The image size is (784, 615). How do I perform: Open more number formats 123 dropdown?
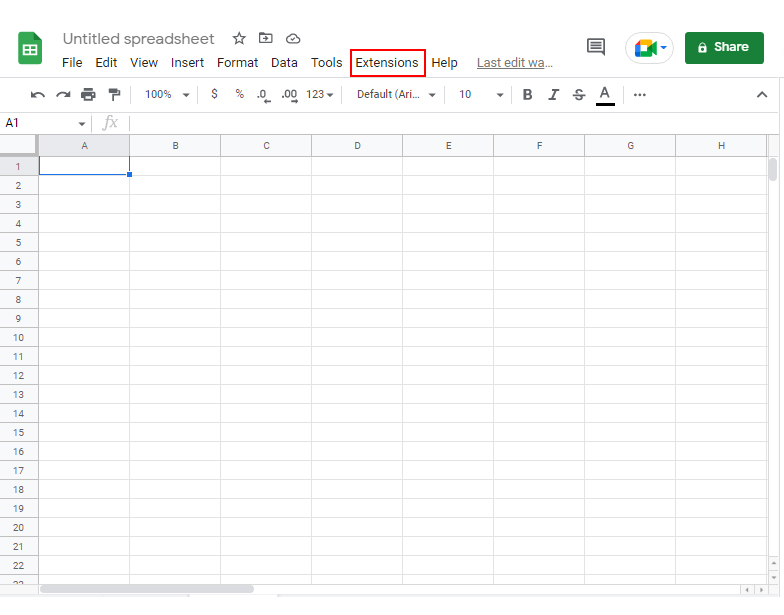point(320,94)
